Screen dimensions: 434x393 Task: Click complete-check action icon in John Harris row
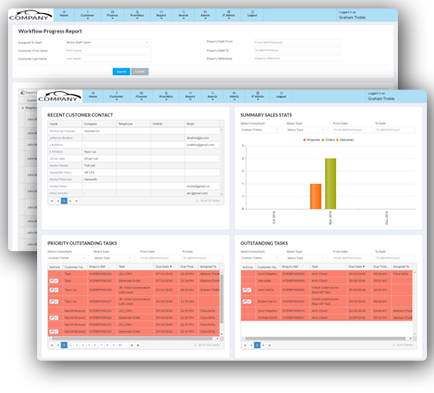249,290
